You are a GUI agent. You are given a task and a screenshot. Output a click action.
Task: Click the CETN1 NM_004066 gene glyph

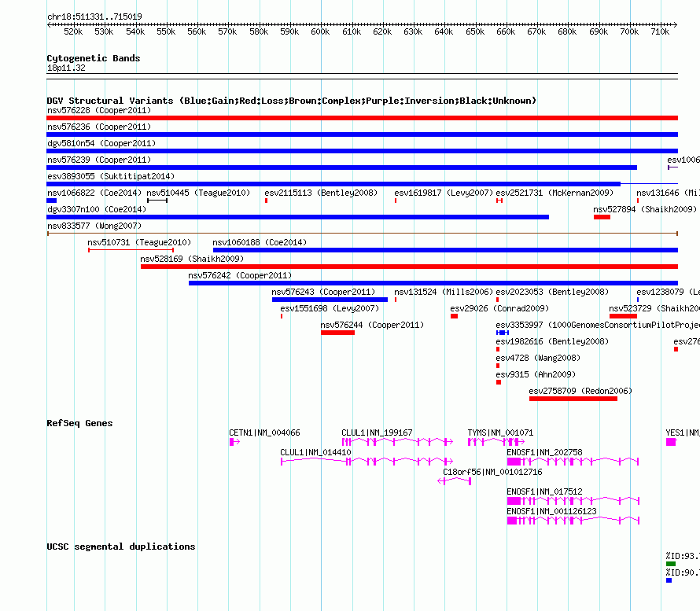(x=234, y=442)
